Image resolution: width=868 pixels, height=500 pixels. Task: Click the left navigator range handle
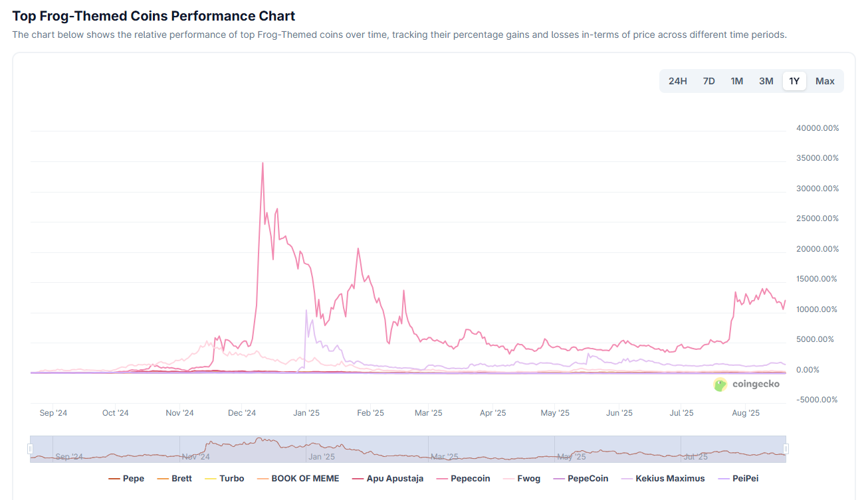30,450
